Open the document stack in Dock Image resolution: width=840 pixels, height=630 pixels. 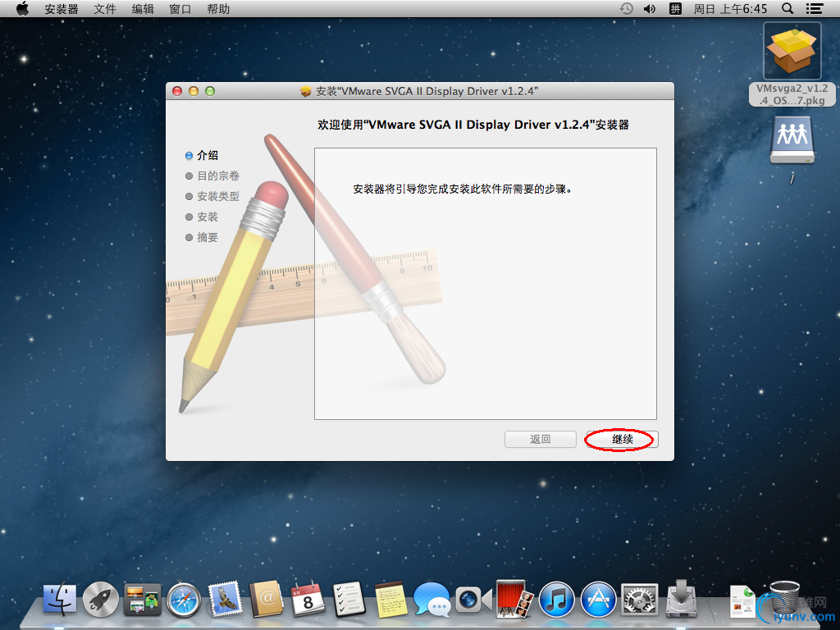[x=742, y=601]
